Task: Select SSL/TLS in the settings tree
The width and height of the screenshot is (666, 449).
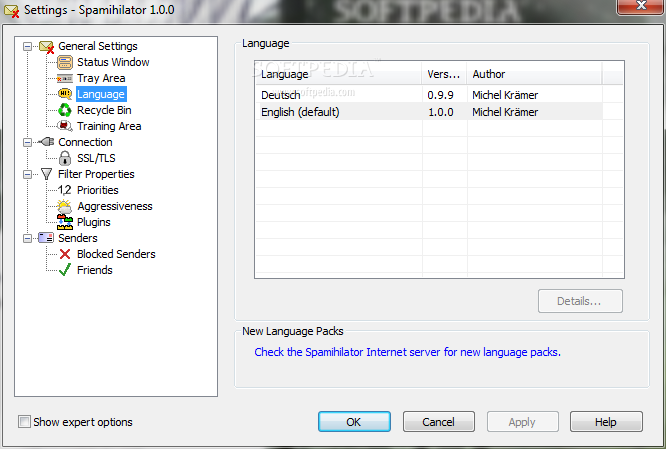Action: [96, 158]
